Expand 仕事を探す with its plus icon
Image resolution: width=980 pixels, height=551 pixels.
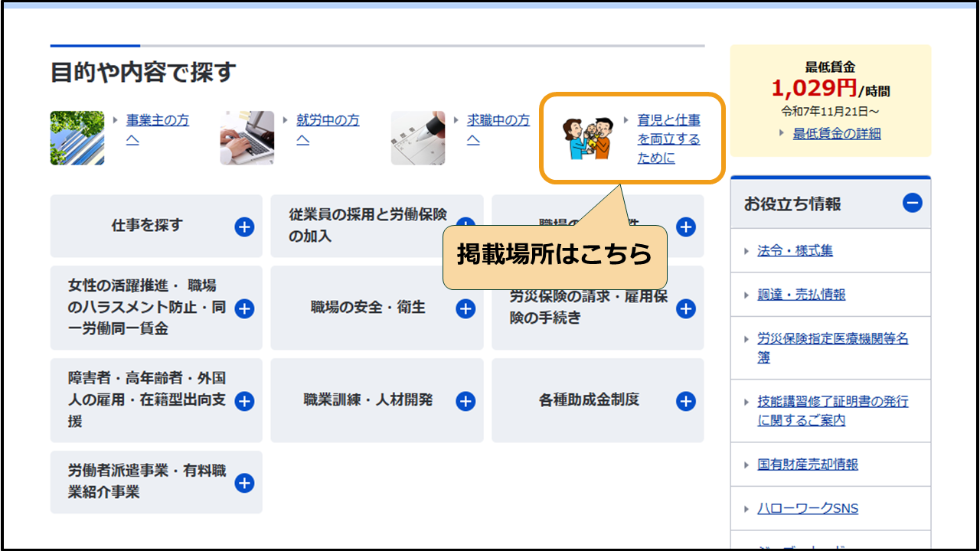click(244, 227)
